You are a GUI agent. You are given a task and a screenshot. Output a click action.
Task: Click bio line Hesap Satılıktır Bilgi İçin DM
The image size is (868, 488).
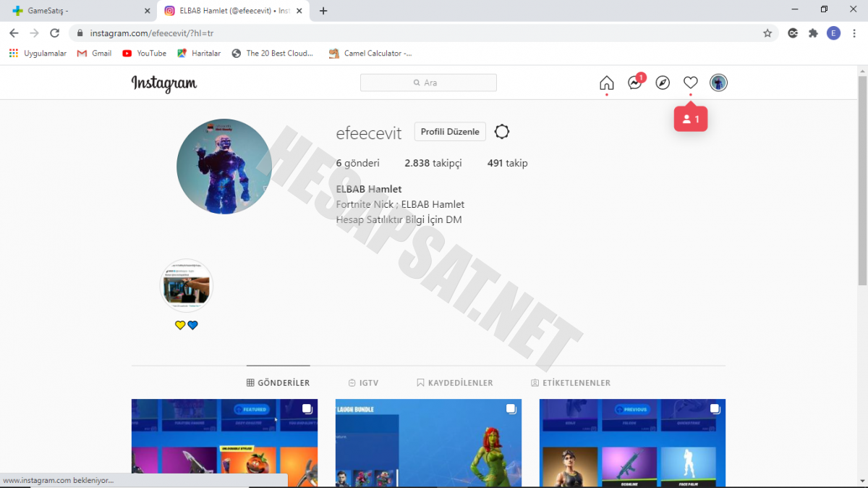click(x=399, y=219)
